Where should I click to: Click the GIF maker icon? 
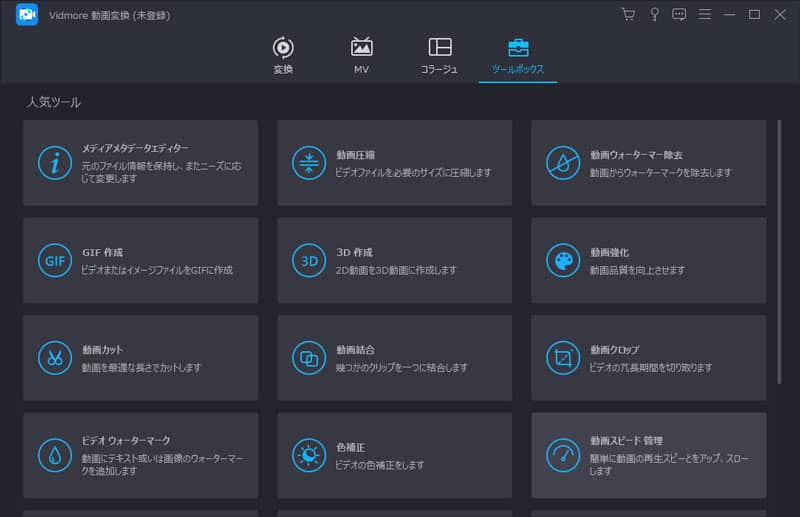tap(55, 260)
